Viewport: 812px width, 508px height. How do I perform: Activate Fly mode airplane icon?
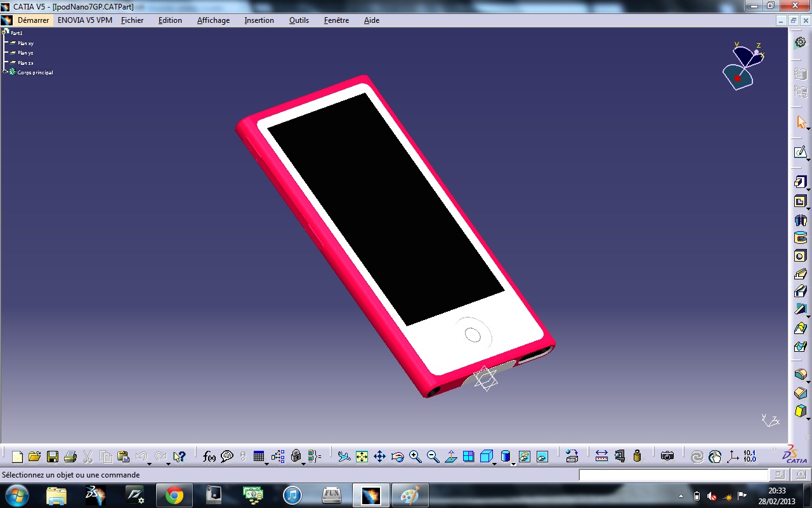[x=344, y=456]
